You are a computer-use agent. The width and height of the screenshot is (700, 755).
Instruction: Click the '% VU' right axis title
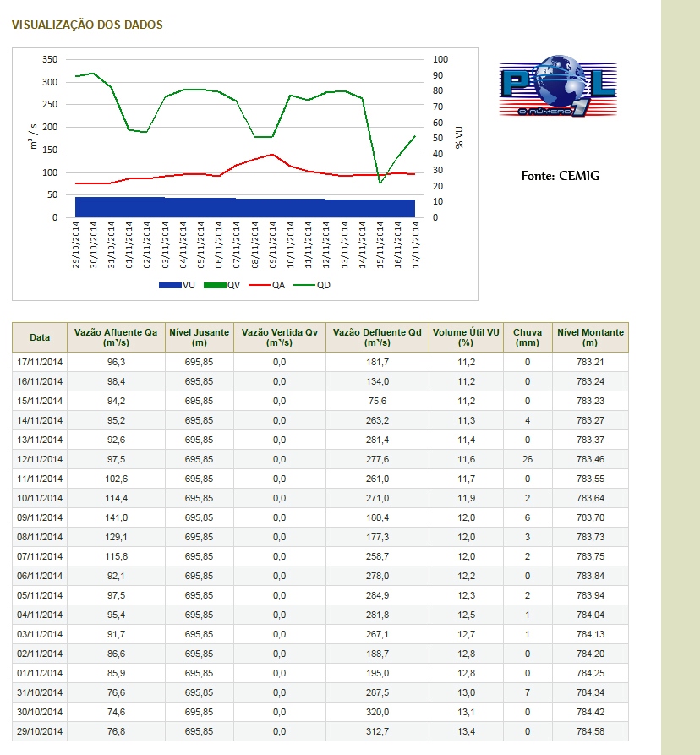click(459, 138)
